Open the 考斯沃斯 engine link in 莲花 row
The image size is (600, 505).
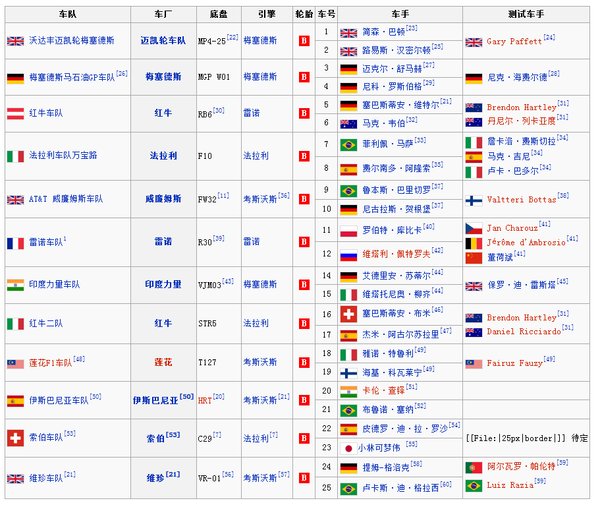(260, 362)
